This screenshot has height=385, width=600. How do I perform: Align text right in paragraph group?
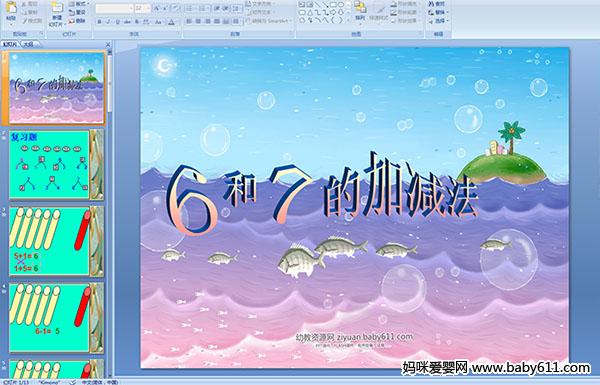click(208, 21)
